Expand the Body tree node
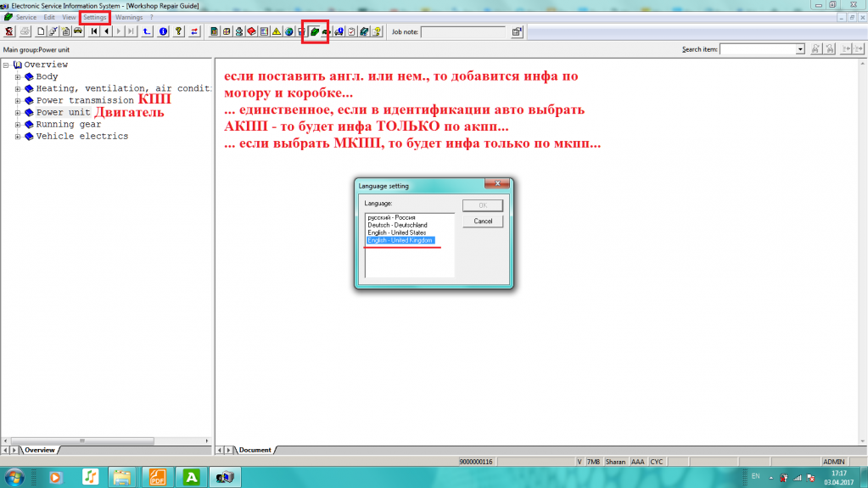This screenshot has height=488, width=868. click(18, 77)
